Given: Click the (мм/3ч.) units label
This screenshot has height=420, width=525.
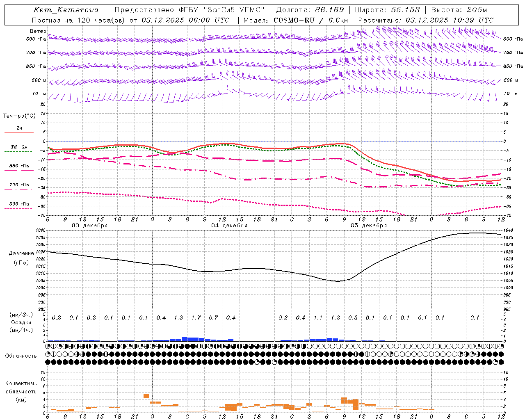Looking at the screenshot, I should tap(21, 315).
